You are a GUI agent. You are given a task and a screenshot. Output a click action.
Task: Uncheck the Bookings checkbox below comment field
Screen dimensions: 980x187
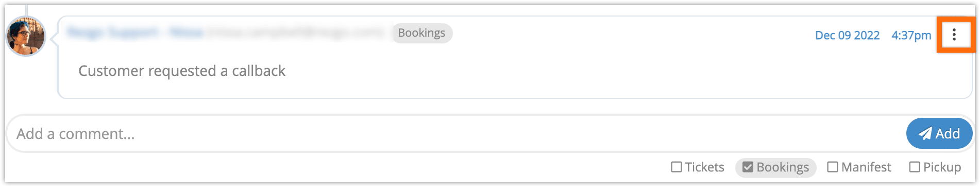tap(748, 167)
